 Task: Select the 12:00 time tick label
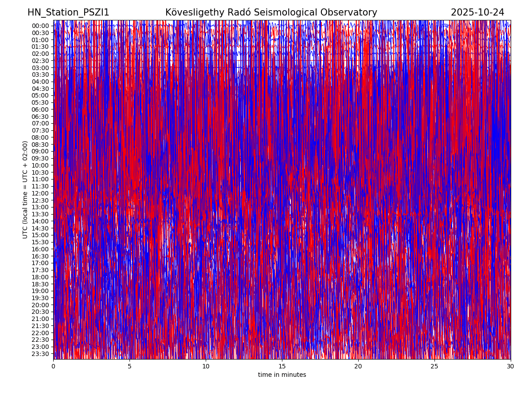pos(40,193)
